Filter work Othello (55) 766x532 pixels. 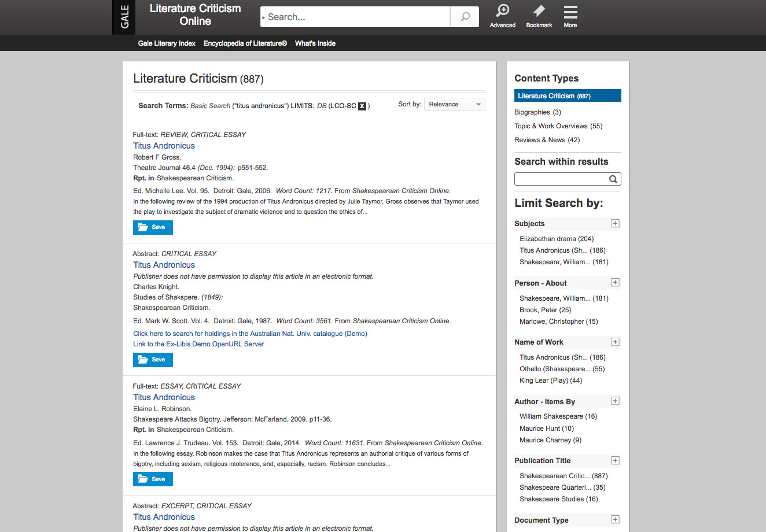coord(562,369)
